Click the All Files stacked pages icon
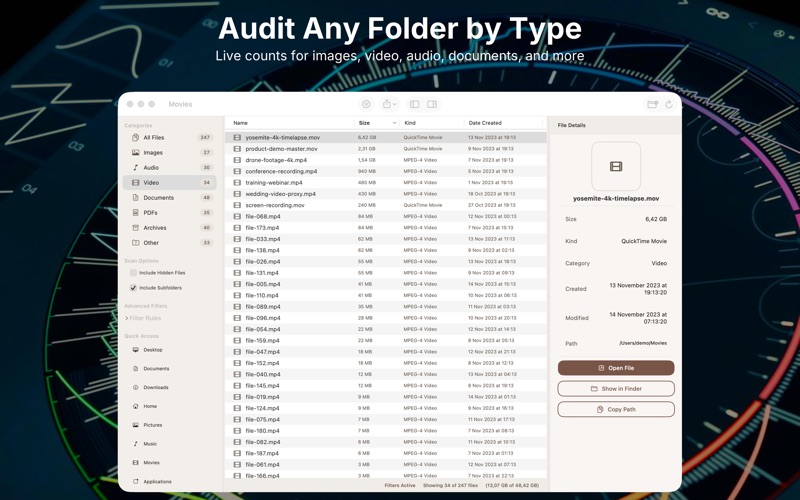Screen dimensions: 800x500 135,137
